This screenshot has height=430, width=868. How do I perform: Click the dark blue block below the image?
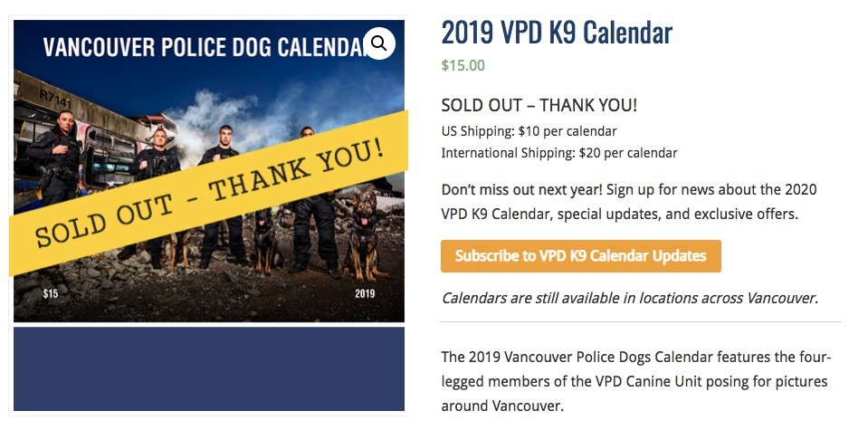pyautogui.click(x=209, y=369)
